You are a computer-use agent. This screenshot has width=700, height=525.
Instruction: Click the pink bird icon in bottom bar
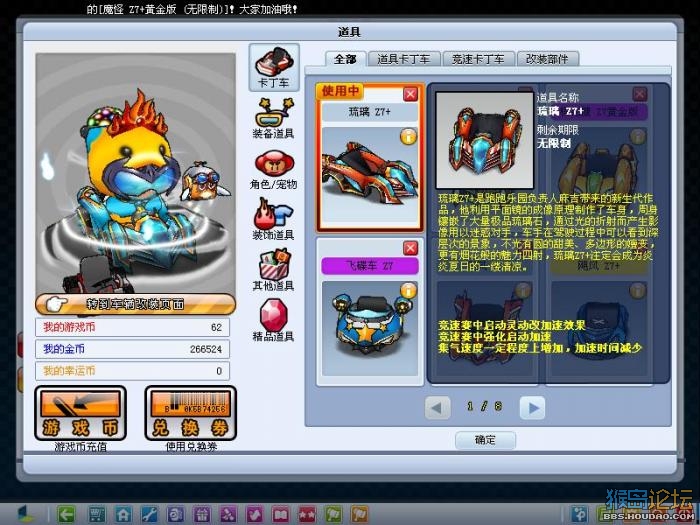click(254, 515)
